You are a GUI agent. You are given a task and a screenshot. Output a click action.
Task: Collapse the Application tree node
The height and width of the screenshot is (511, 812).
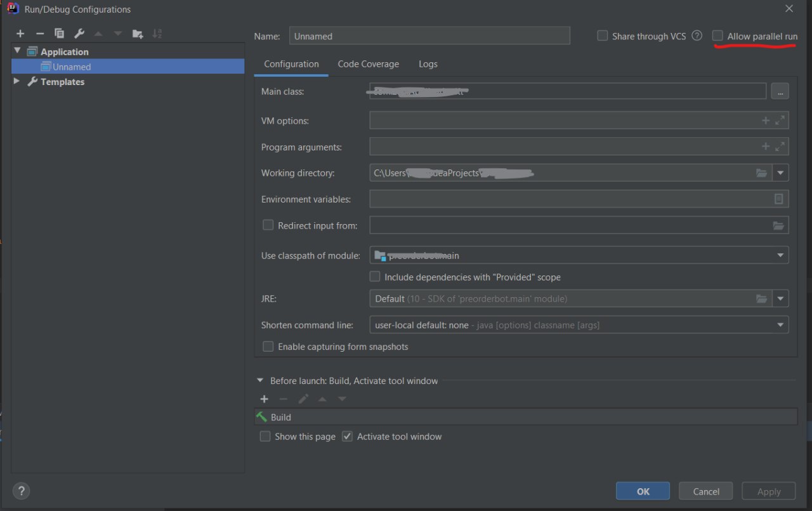pyautogui.click(x=18, y=51)
